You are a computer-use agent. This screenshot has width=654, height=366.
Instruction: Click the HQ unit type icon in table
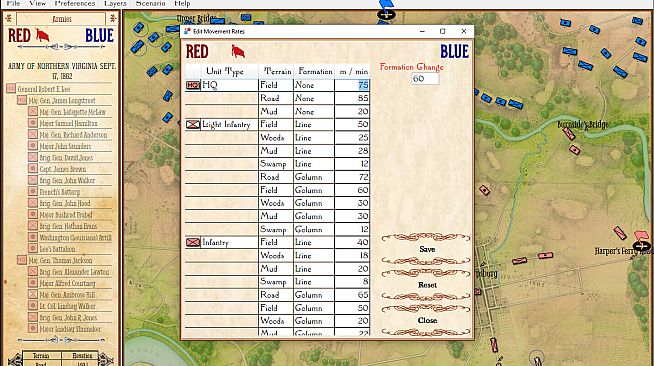tap(193, 85)
